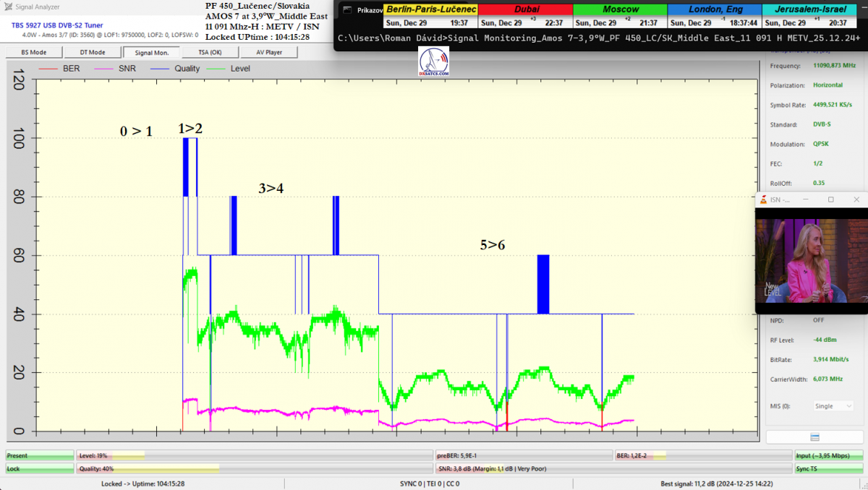
Task: Open the DT Mode tab
Action: click(92, 52)
